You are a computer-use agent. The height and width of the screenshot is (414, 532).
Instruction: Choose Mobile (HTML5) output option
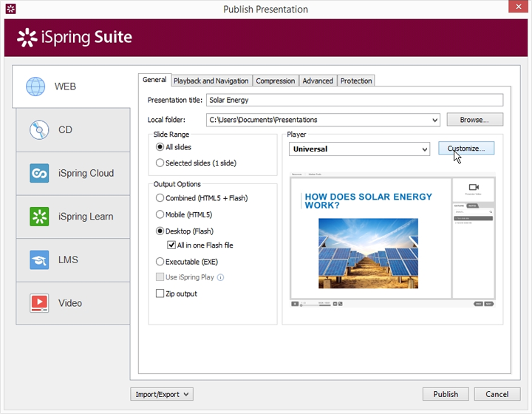click(x=160, y=214)
